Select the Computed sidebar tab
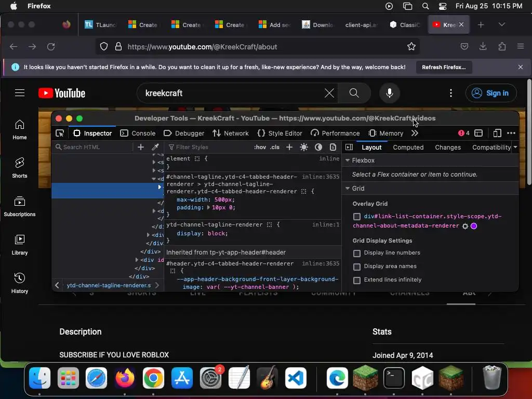 tap(408, 147)
